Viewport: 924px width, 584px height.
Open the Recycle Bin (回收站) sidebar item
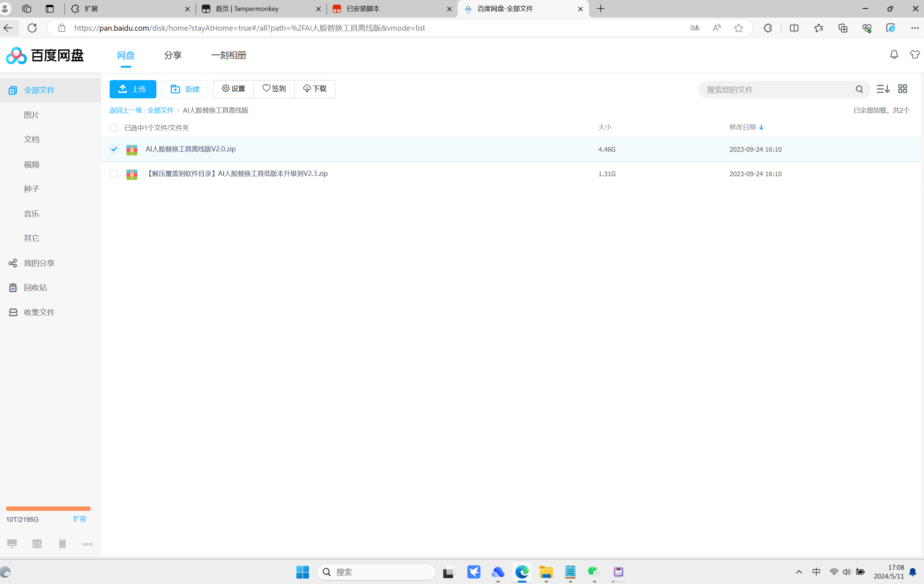pyautogui.click(x=35, y=287)
